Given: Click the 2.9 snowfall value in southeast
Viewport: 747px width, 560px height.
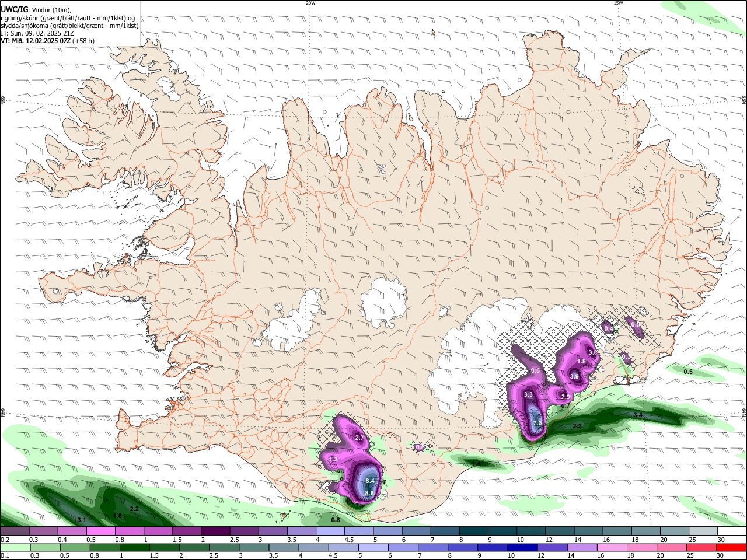Looking at the screenshot, I should point(565,397).
